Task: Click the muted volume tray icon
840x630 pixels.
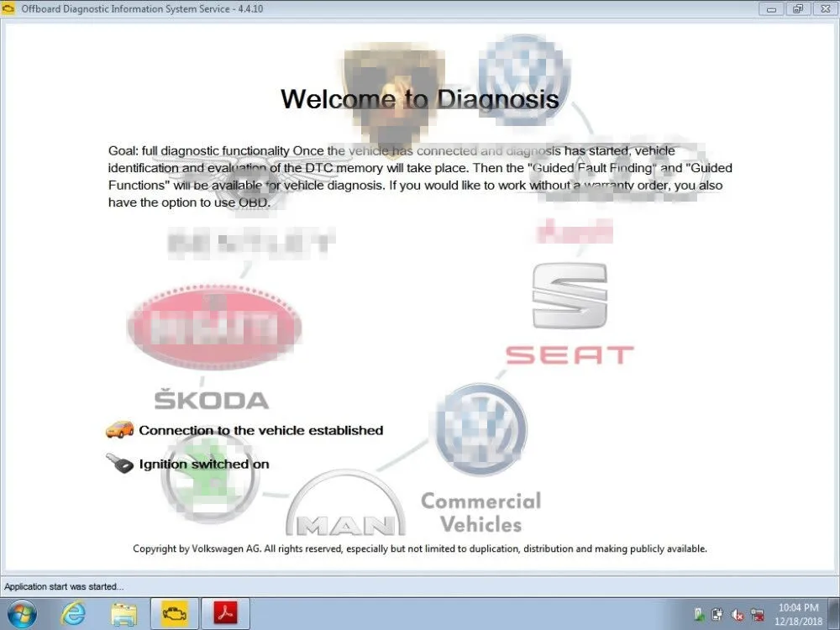Action: tap(738, 615)
